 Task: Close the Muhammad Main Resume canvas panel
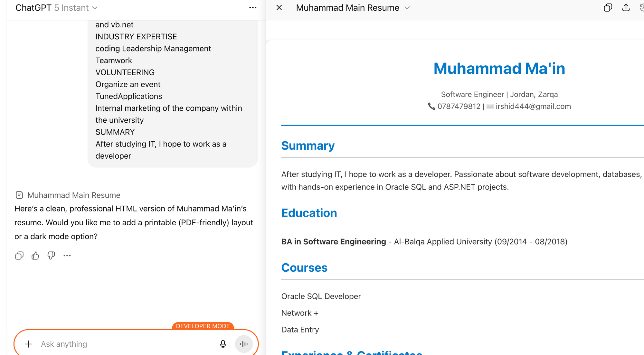[x=279, y=7]
